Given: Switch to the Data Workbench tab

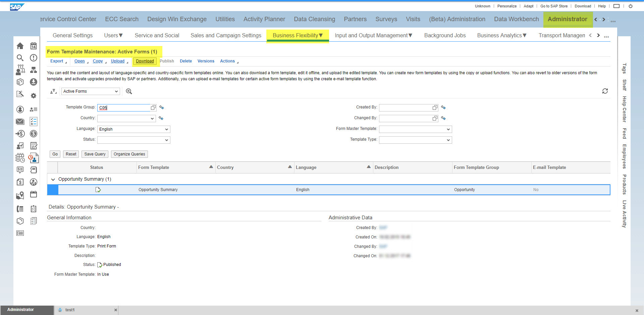Looking at the screenshot, I should pos(516,19).
